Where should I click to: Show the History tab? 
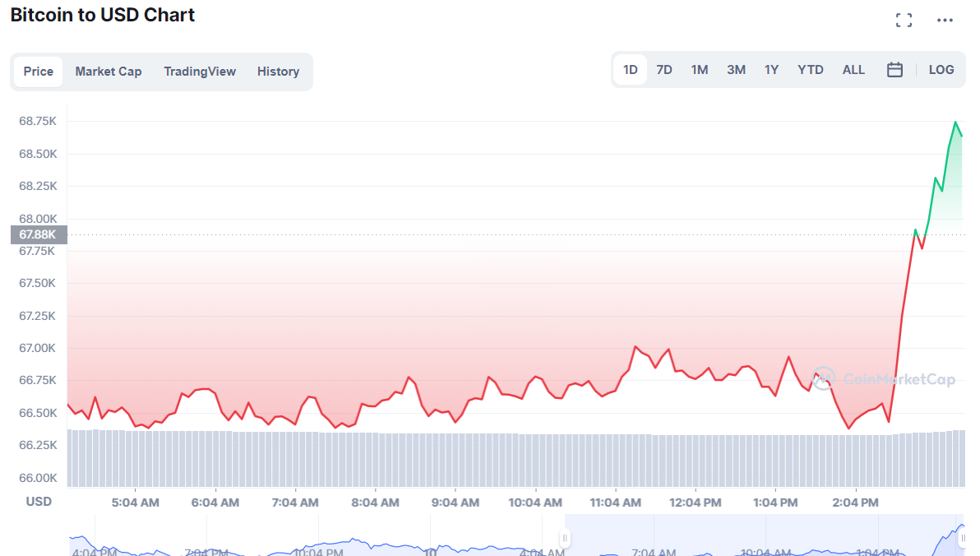[x=278, y=72]
